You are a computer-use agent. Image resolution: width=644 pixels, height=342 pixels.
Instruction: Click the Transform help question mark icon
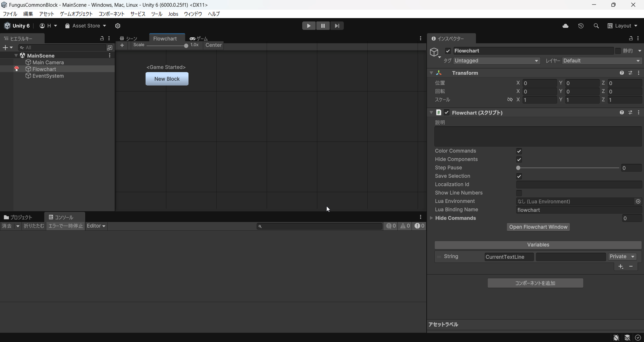[x=621, y=73]
